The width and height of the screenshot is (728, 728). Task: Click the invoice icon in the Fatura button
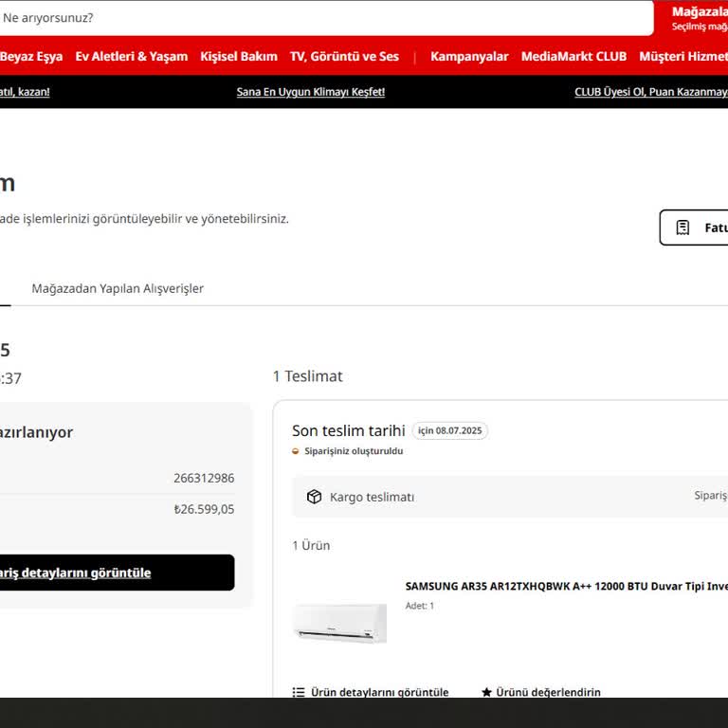pyautogui.click(x=682, y=227)
